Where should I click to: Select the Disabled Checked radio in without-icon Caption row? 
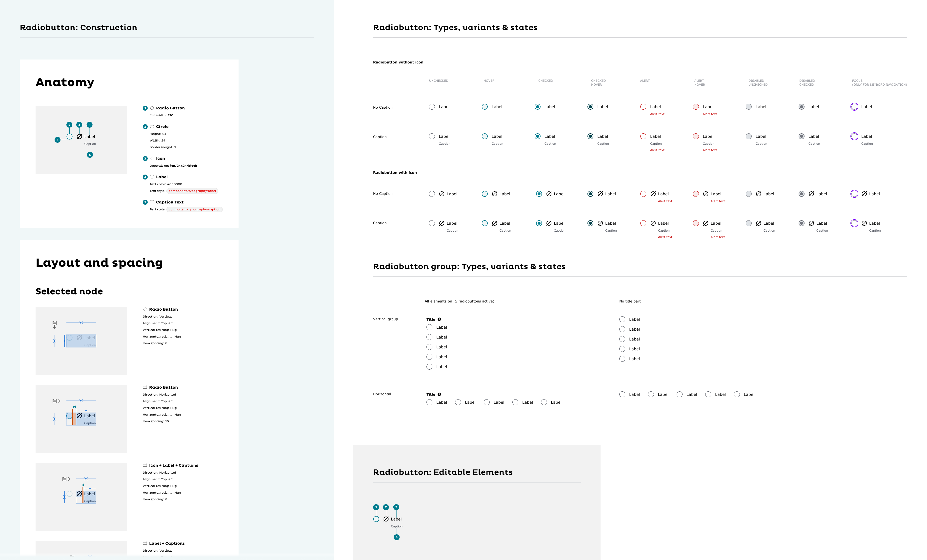(802, 137)
